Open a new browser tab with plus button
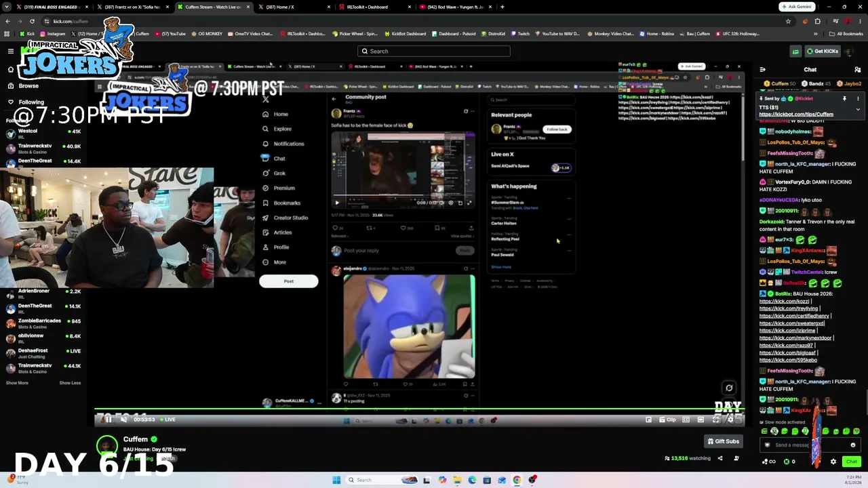 (x=502, y=7)
